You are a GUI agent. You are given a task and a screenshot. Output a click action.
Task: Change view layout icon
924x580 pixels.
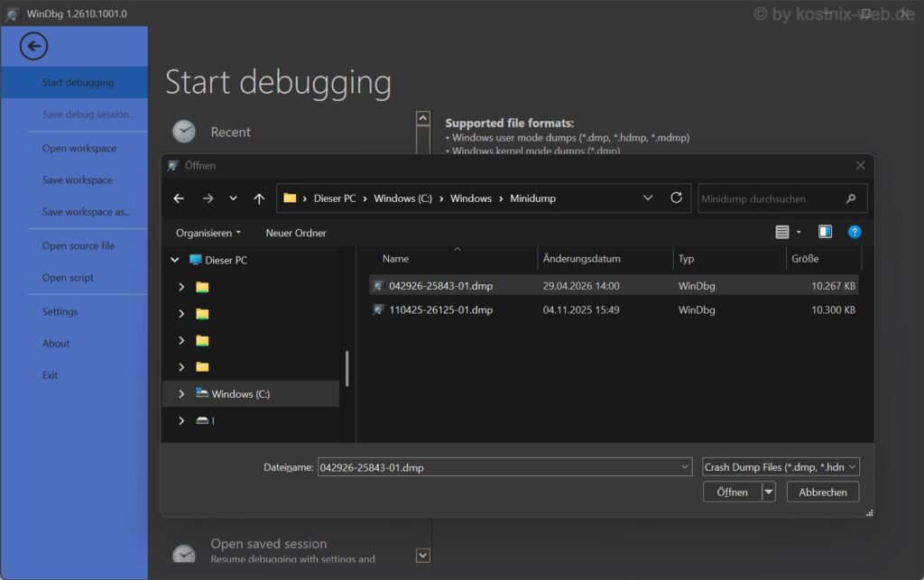point(782,232)
